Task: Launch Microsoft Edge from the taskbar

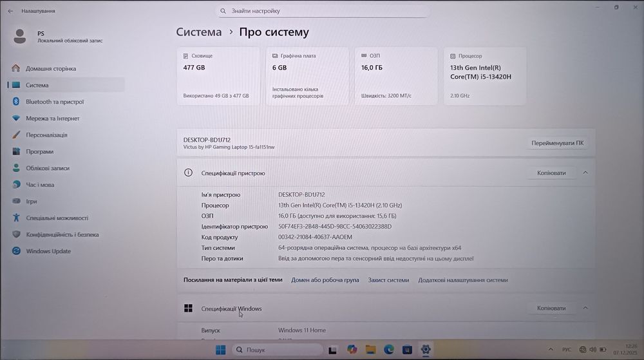Action: tap(389, 350)
